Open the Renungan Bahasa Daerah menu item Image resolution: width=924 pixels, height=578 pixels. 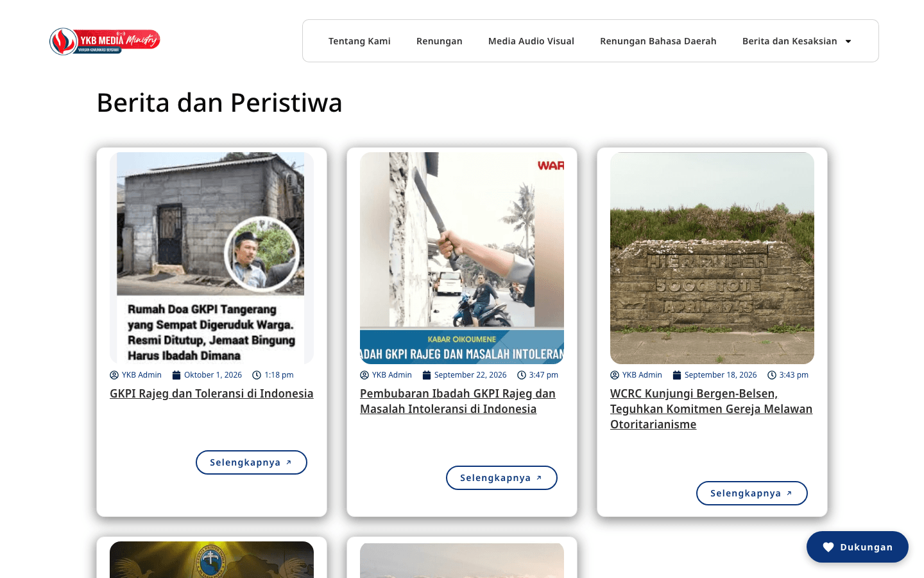(x=658, y=41)
